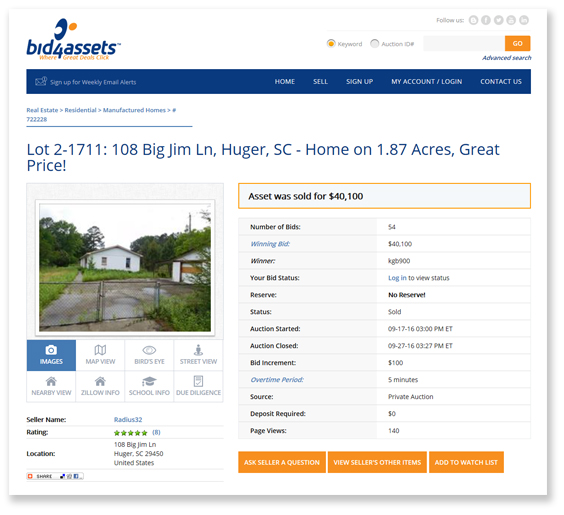The width and height of the screenshot is (564, 515).
Task: Select the Auction ID# radio button
Action: (x=374, y=44)
